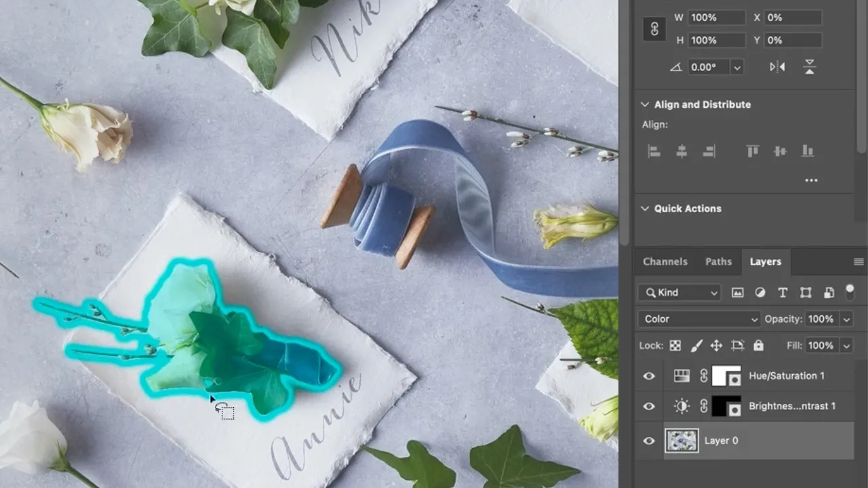The height and width of the screenshot is (488, 868).
Task: Open the Layers panel menu
Action: [x=859, y=262]
